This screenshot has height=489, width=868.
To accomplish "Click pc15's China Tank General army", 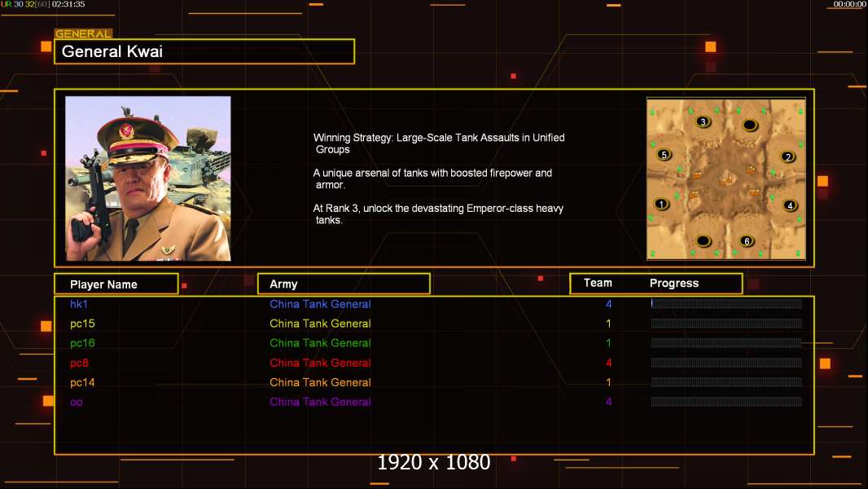I will pos(320,324).
